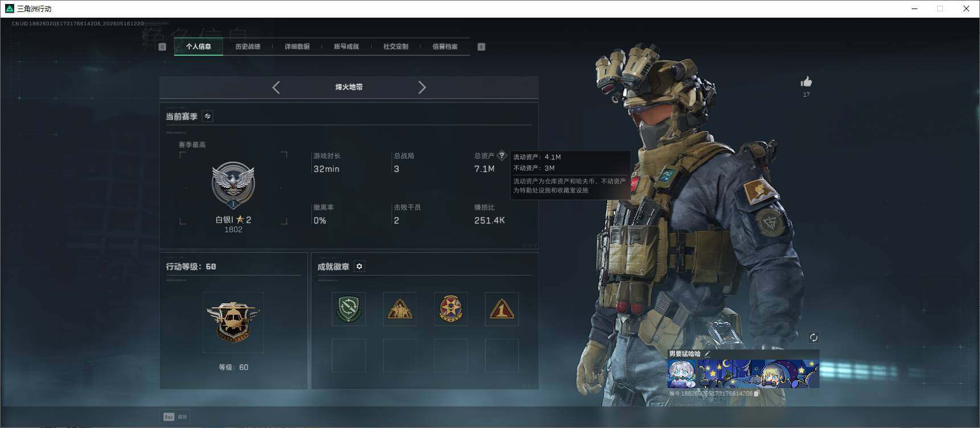
Task: Click the thumbs-up like icon
Action: (x=806, y=82)
